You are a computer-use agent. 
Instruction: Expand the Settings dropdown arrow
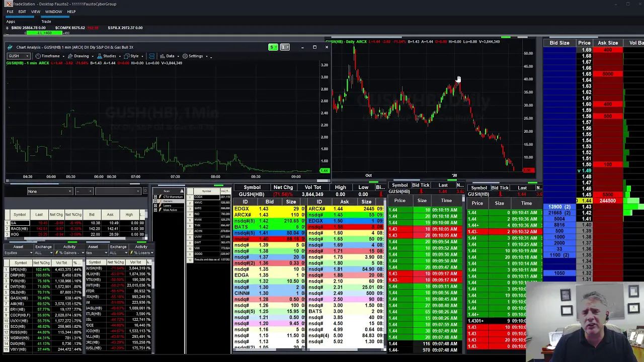point(207,56)
